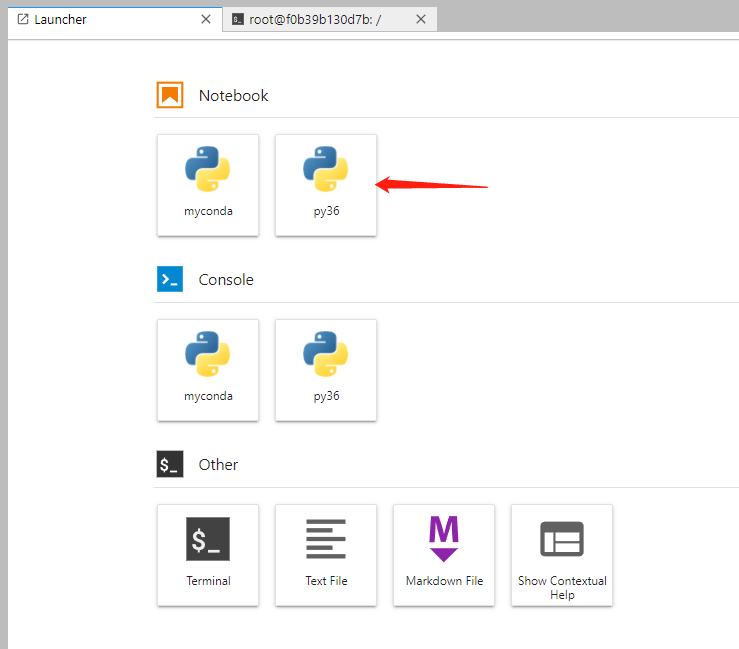Click the Markdown File label text
This screenshot has width=739, height=649.
pos(444,581)
